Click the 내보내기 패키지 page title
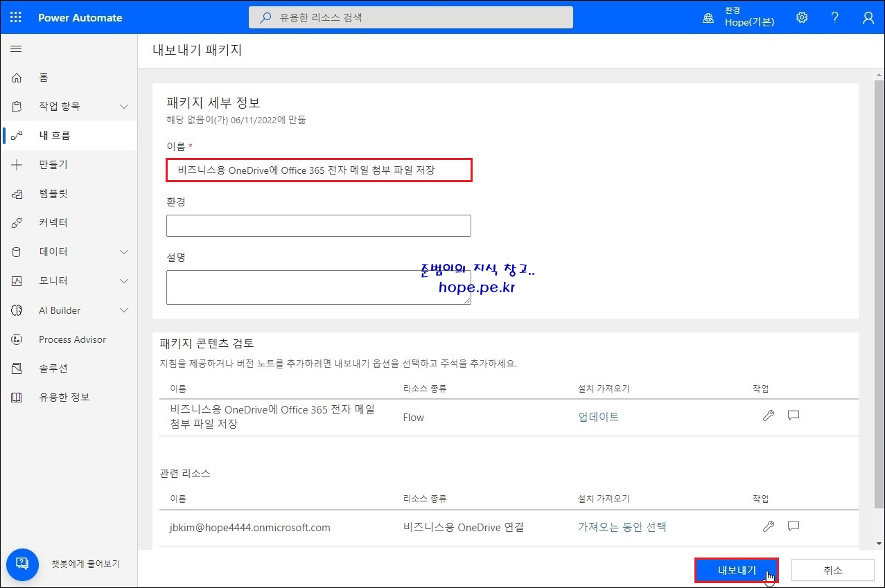The height and width of the screenshot is (588, 885). 197,50
